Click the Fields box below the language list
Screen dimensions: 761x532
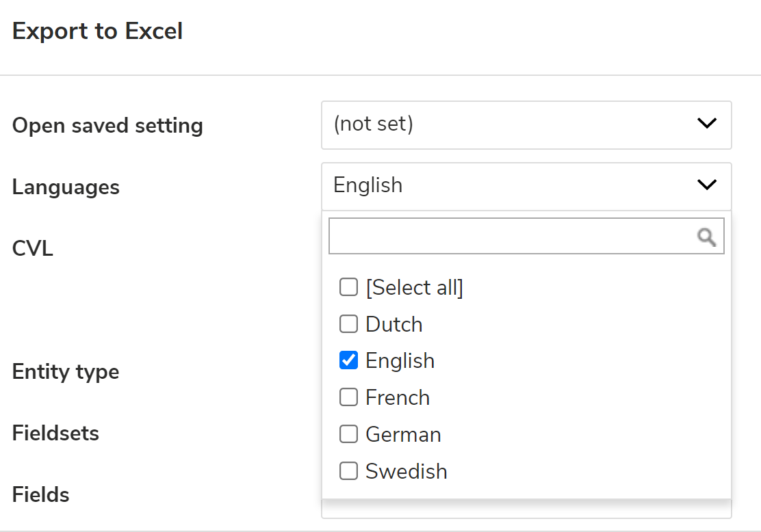526,509
